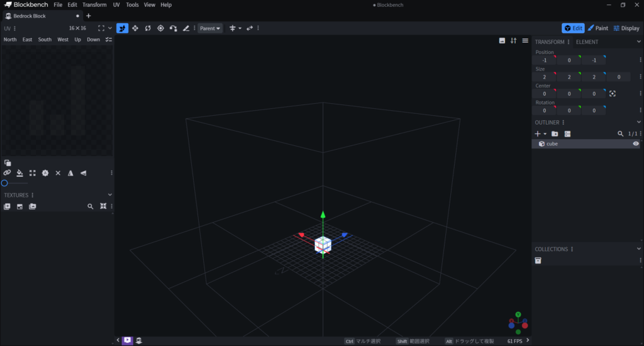The width and height of the screenshot is (644, 346).
Task: Click the create collection icon under Collections
Action: pos(538,260)
